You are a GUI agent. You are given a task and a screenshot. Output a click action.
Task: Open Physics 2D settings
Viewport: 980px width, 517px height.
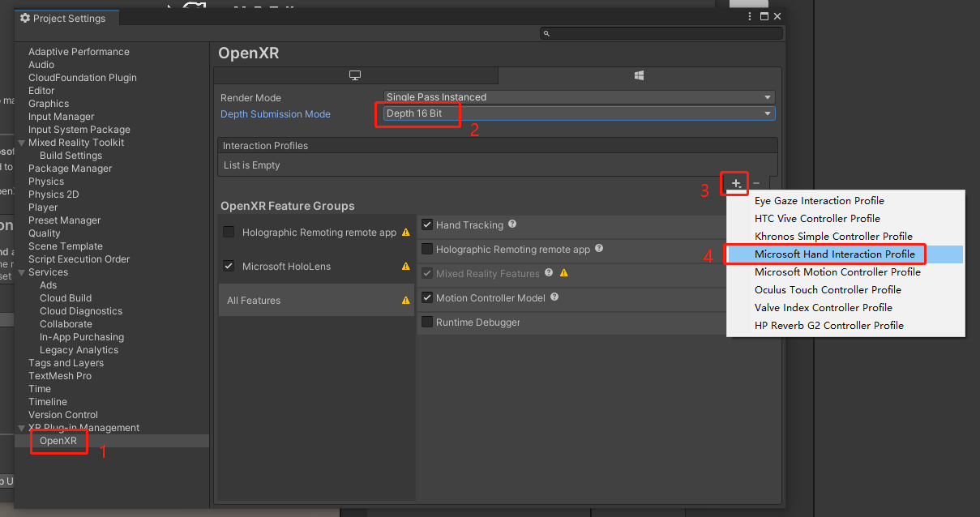point(53,194)
